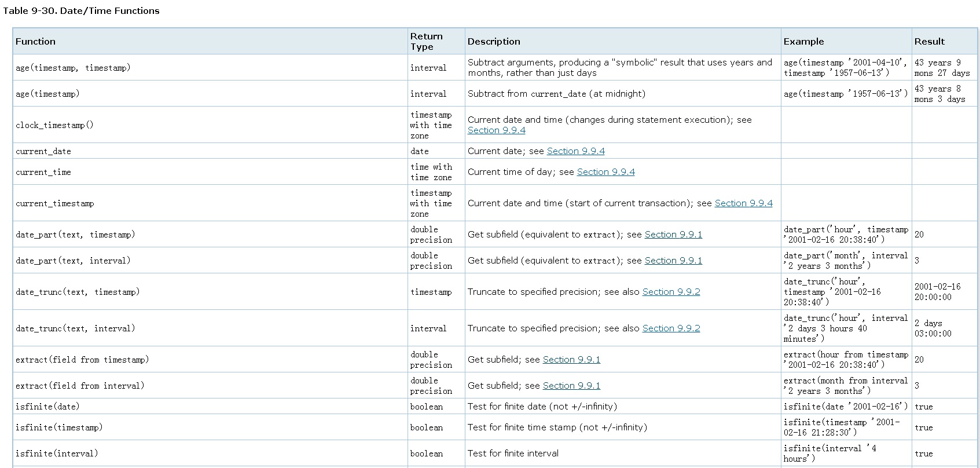Image resolution: width=980 pixels, height=468 pixels.
Task: Click example "isfinite(date '2001-02-16')"
Action: click(846, 407)
